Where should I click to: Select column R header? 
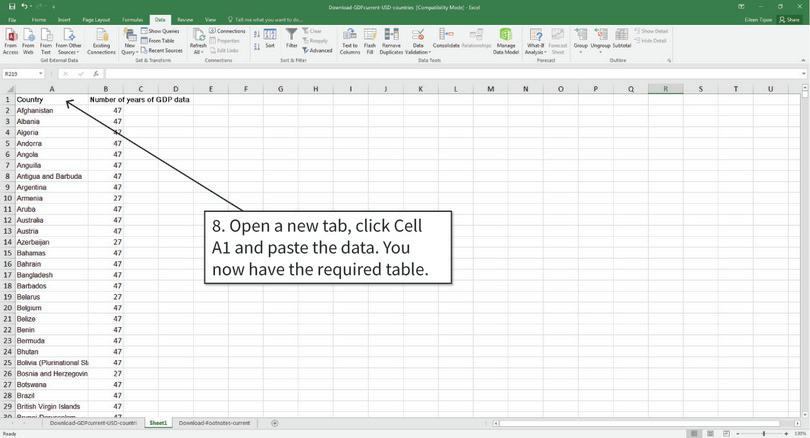665,89
